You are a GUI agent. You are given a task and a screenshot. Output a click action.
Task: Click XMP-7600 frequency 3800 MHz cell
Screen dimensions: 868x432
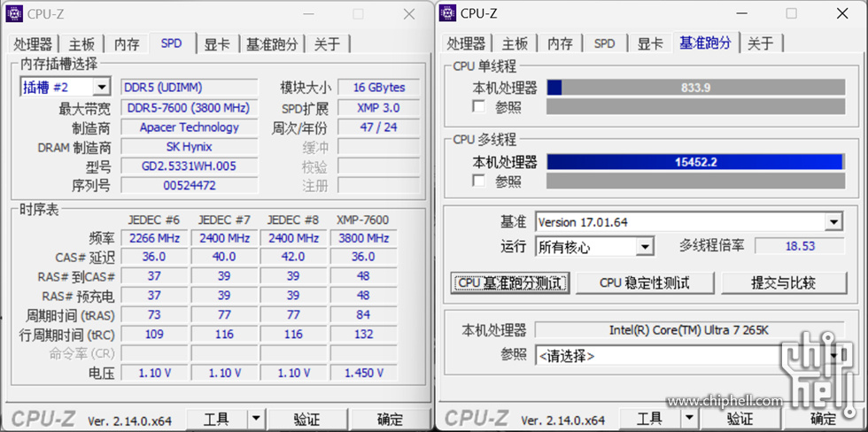[x=363, y=238]
